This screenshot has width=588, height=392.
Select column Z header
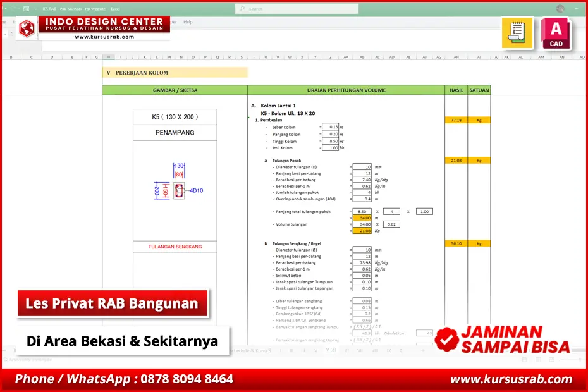(x=330, y=57)
